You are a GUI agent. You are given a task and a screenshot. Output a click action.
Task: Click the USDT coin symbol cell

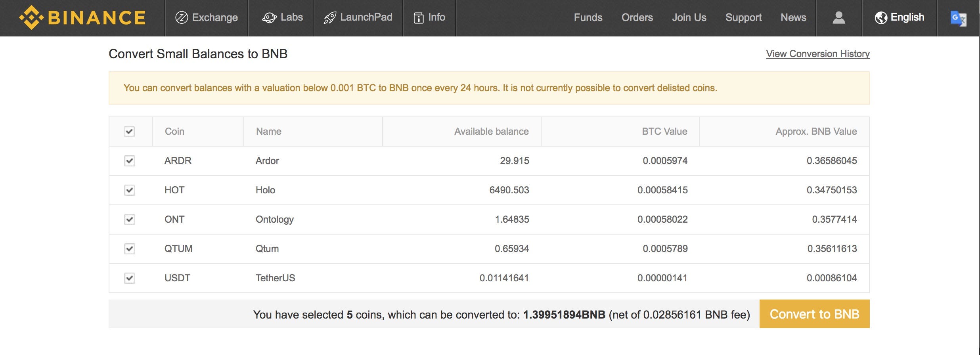click(x=178, y=278)
